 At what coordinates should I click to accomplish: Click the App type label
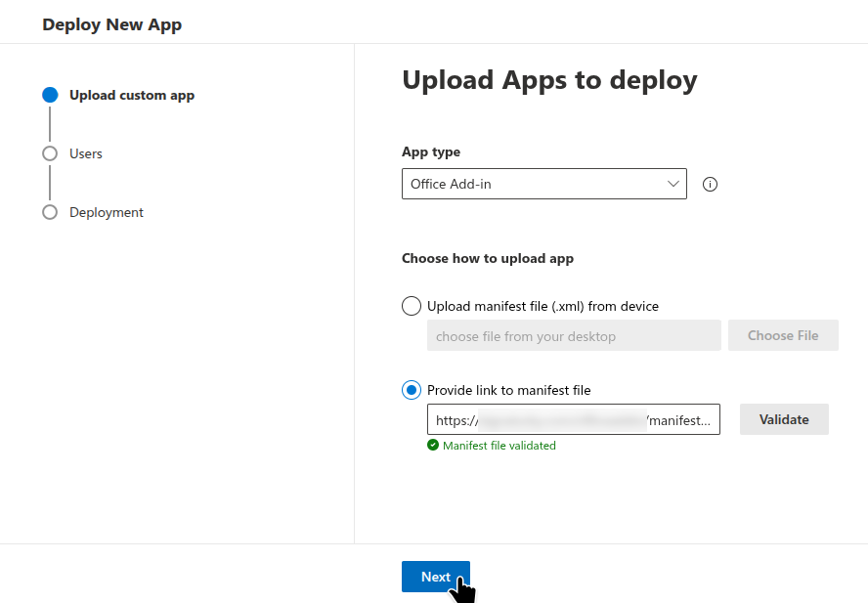coord(431,152)
